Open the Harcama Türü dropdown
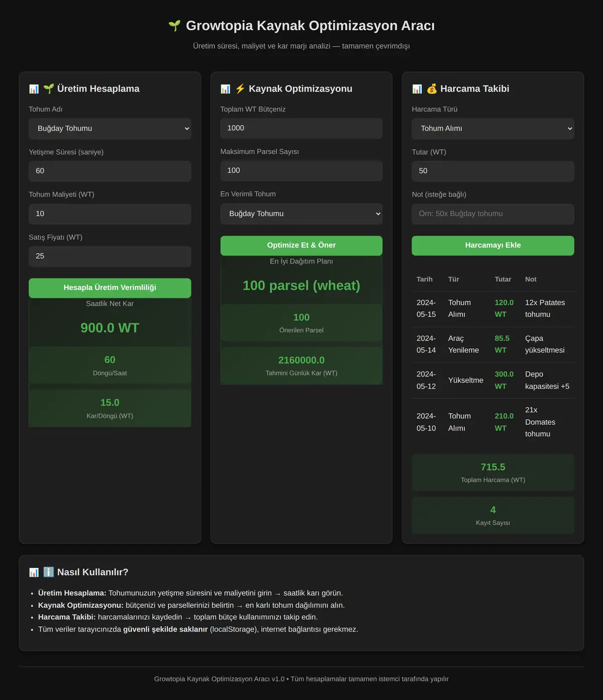Viewport: 603px width, 700px height. tap(493, 129)
